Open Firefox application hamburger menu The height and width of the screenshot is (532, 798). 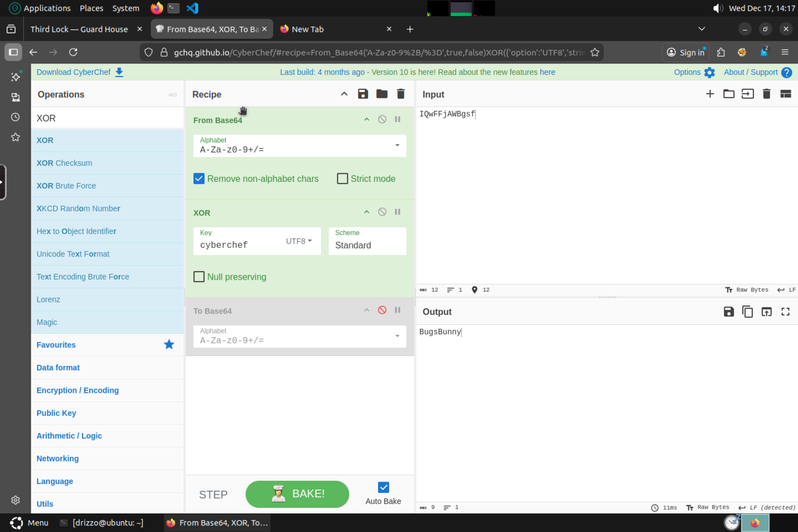785,52
